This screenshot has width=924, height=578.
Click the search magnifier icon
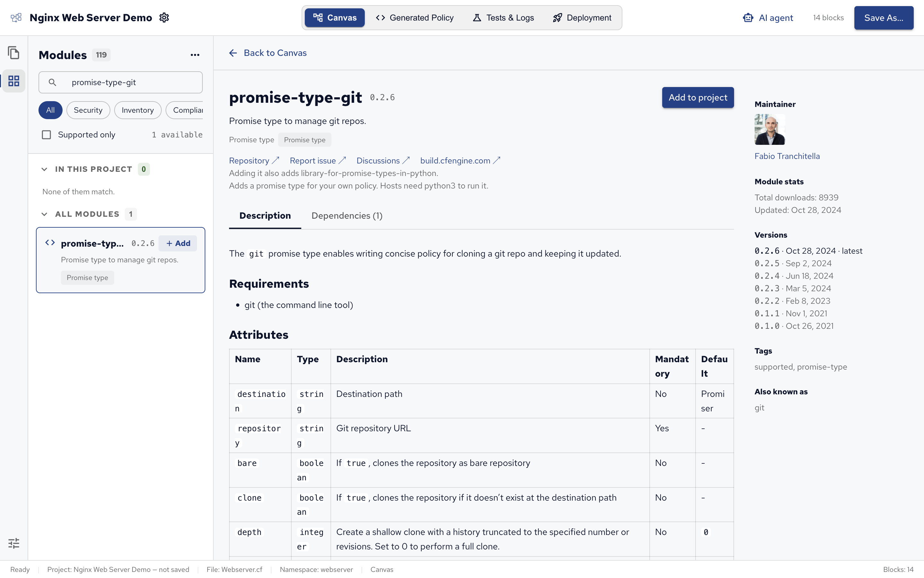click(x=52, y=82)
